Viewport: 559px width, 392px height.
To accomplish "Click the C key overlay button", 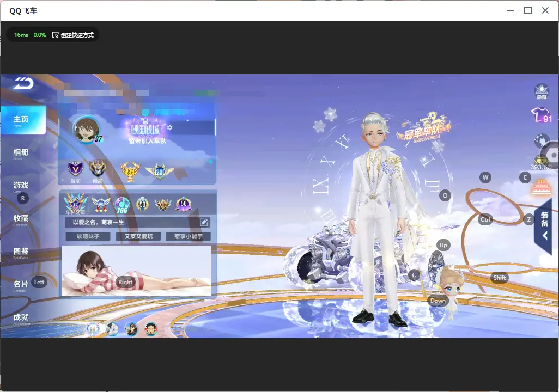I will pyautogui.click(x=414, y=275).
